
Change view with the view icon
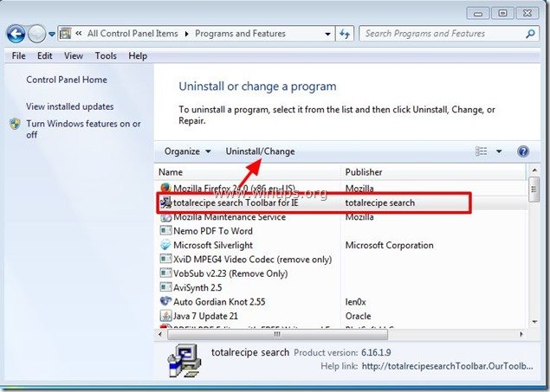point(481,151)
